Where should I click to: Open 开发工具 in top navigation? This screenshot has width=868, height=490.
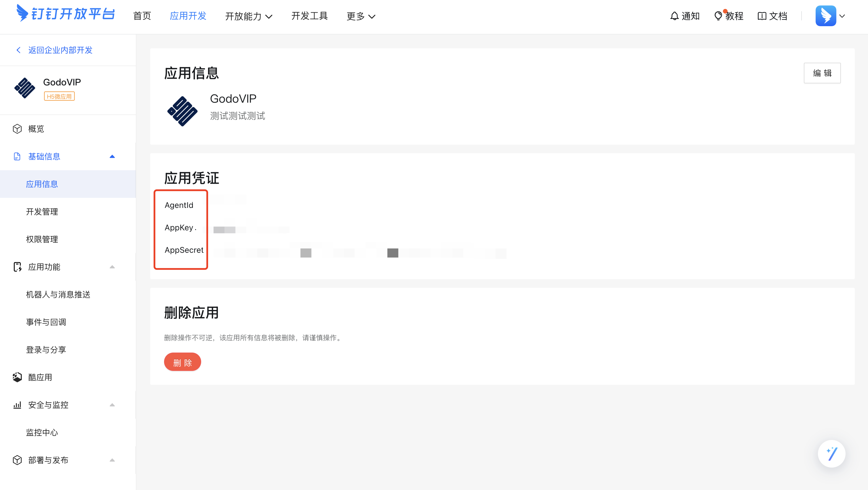point(310,16)
